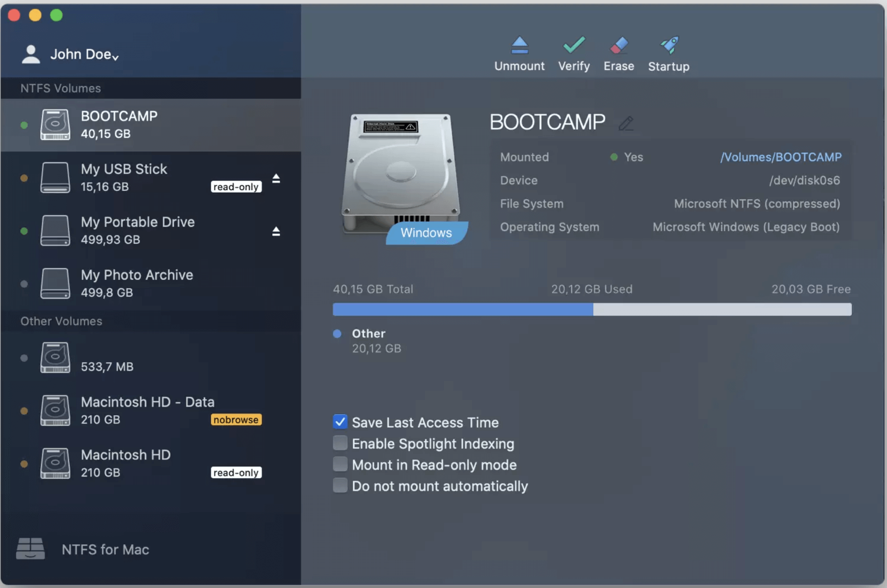Viewport: 887px width, 588px height.
Task: Uncheck Save Last Access Time
Action: click(x=340, y=421)
